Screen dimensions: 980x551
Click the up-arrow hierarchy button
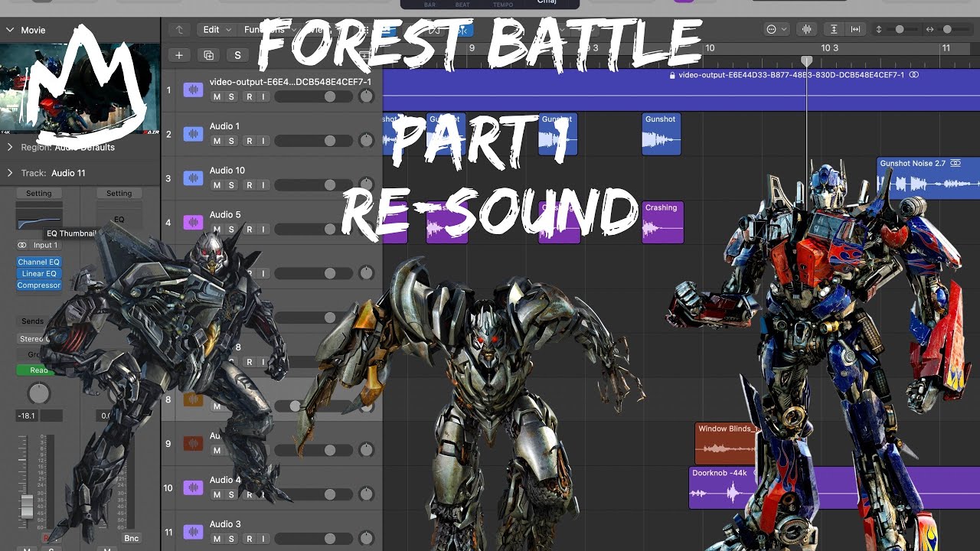[x=179, y=30]
